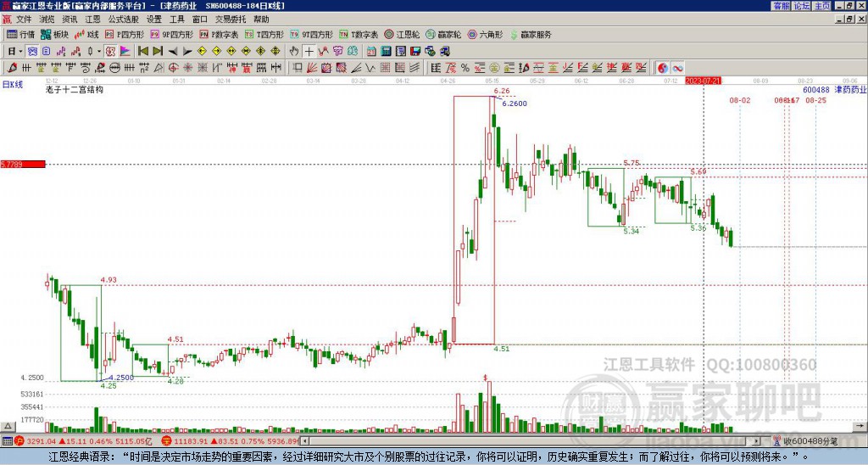This screenshot has height=465, width=868.
Task: Open the 公式选股 menu
Action: click(x=124, y=20)
